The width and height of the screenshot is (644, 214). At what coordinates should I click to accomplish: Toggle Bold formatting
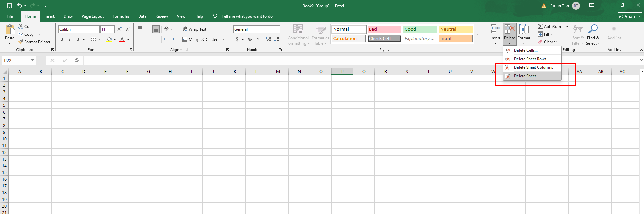[x=62, y=39]
